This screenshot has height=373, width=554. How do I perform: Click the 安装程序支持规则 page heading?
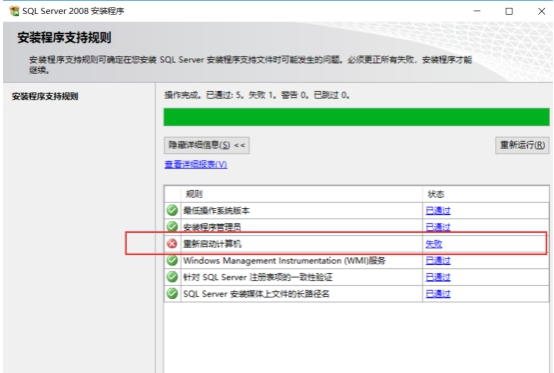pos(64,37)
